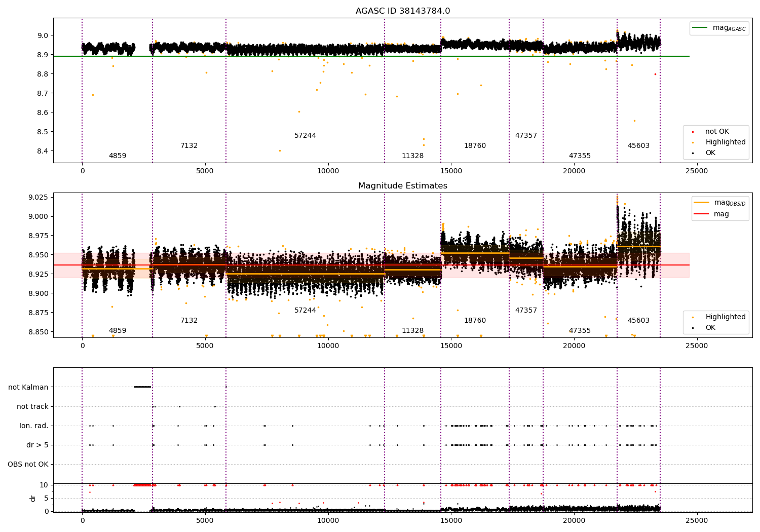Click the 9.0 y-axis tick of top plot
The height and width of the screenshot is (532, 760).
[43, 35]
